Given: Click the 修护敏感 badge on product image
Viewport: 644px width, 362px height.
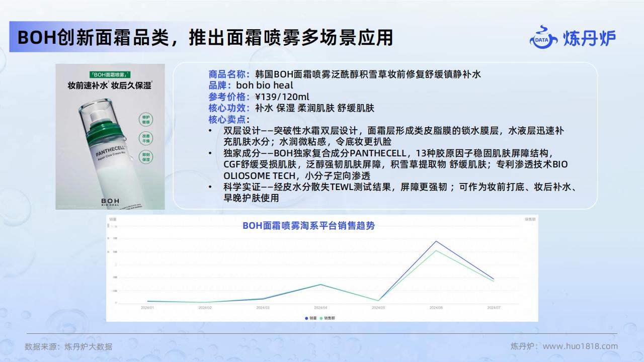Looking at the screenshot, I should [x=146, y=119].
